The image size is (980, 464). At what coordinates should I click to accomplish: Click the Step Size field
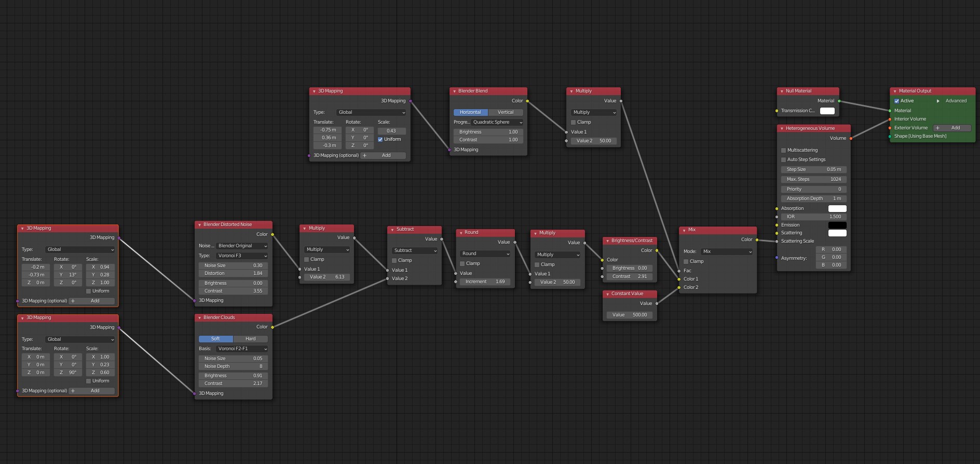point(813,169)
